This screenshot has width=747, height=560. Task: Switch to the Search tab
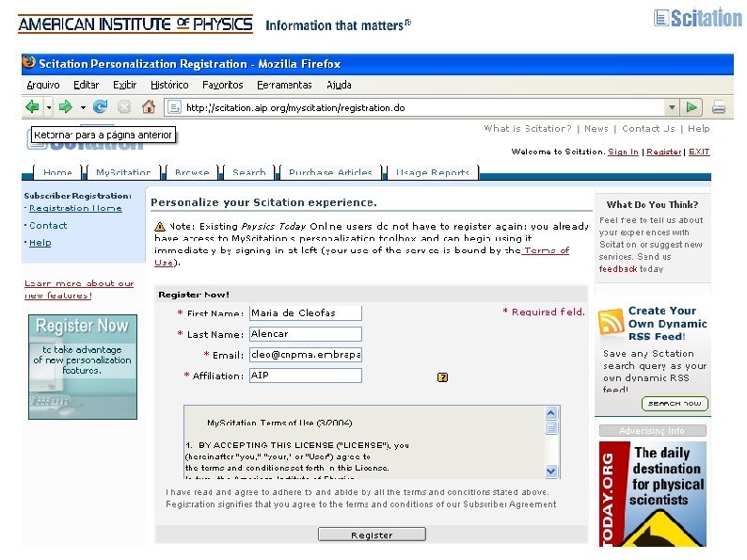[x=249, y=172]
